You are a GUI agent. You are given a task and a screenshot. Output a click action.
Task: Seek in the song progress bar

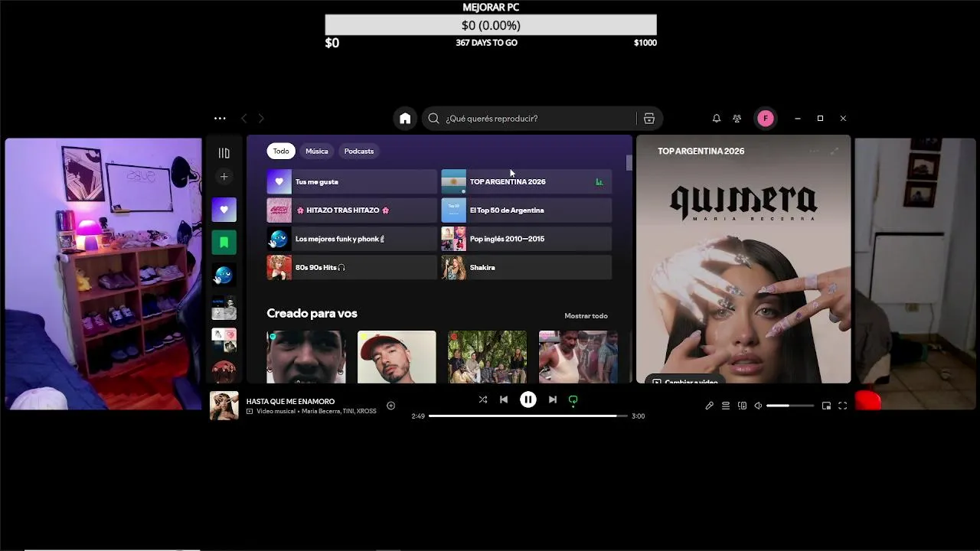coord(528,416)
